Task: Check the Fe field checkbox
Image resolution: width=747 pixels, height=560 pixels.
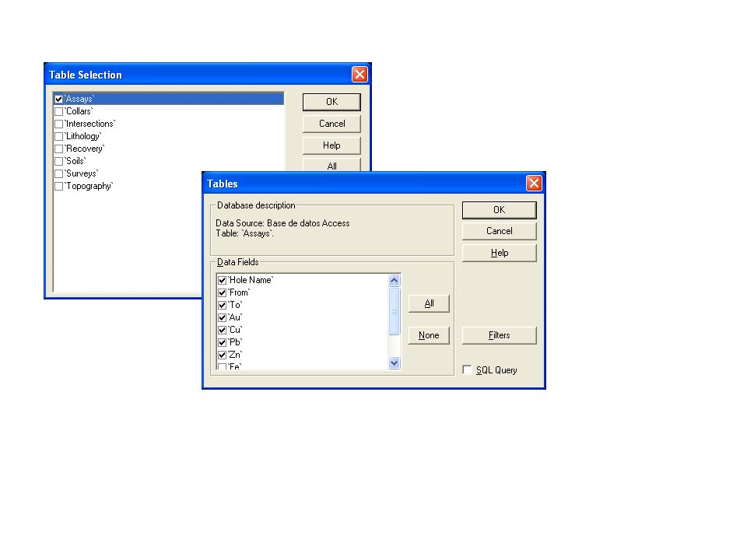Action: [x=222, y=366]
